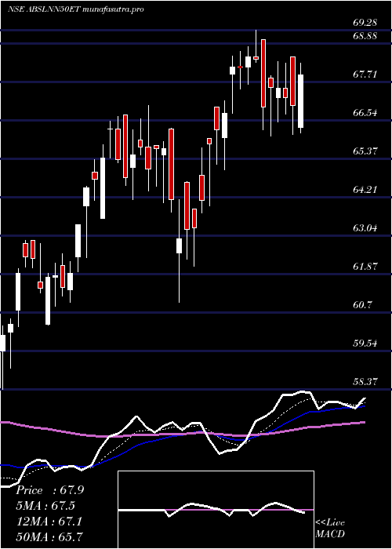Open the MACD inset chart box
Screen dimensions: 392x549
pos(216,510)
